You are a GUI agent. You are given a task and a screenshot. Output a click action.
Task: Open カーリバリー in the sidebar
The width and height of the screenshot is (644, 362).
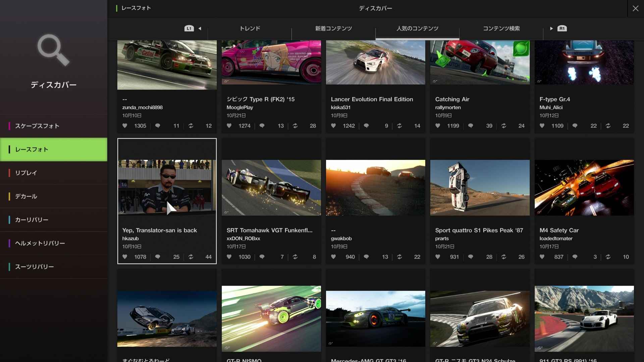54,220
